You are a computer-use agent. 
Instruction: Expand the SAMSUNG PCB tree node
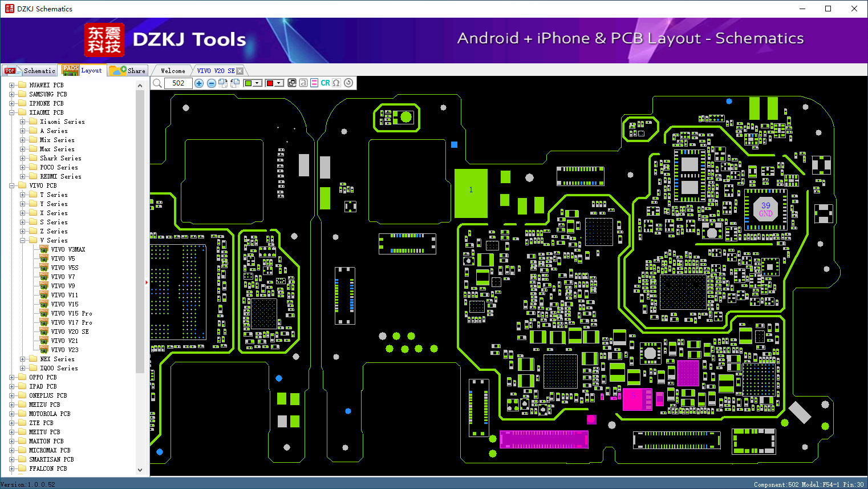tap(11, 94)
